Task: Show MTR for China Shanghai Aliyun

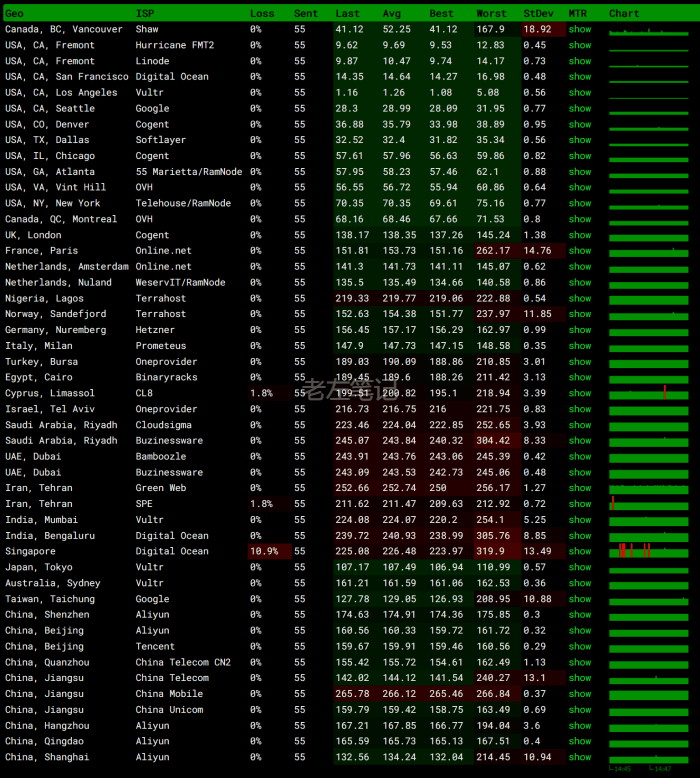Action: pos(579,757)
